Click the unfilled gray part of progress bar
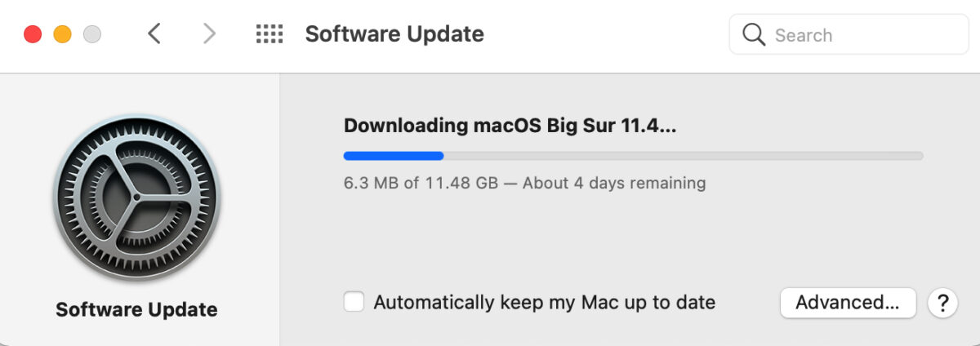The width and height of the screenshot is (980, 346). (x=684, y=155)
